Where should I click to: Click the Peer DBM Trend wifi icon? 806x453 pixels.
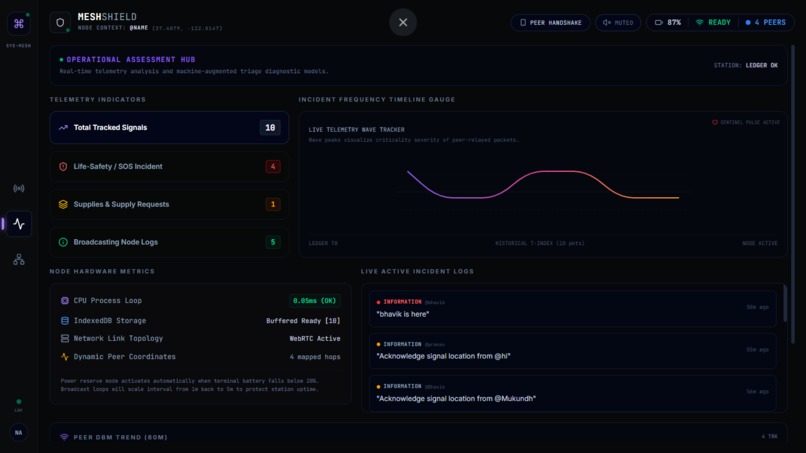point(64,437)
